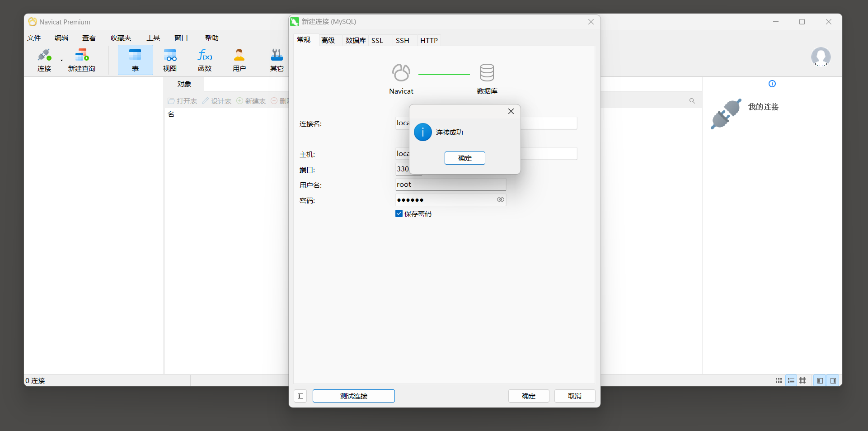The height and width of the screenshot is (431, 868).
Task: Toggle left pane icon in status bar
Action: point(820,381)
